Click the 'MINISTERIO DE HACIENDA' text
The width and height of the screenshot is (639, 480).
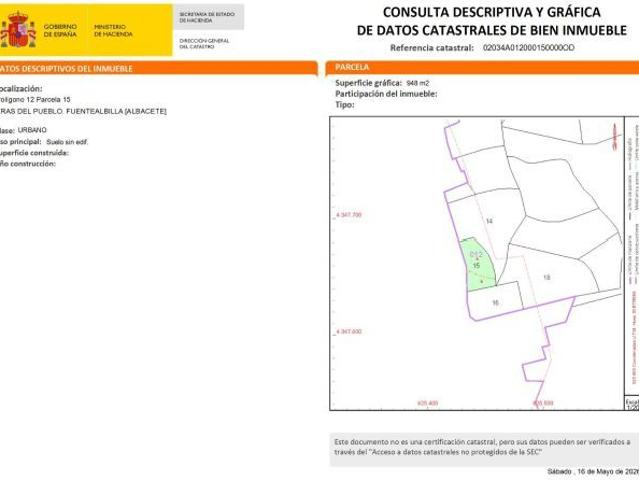113,31
